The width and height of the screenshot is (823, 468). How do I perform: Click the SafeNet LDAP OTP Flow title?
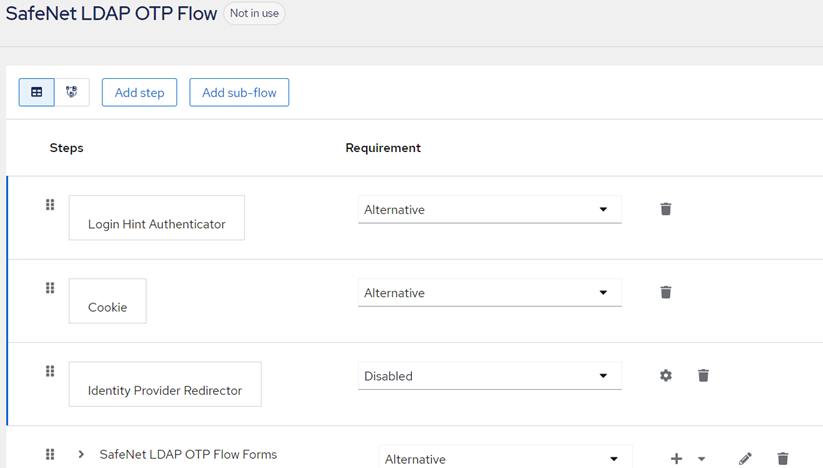(x=111, y=13)
